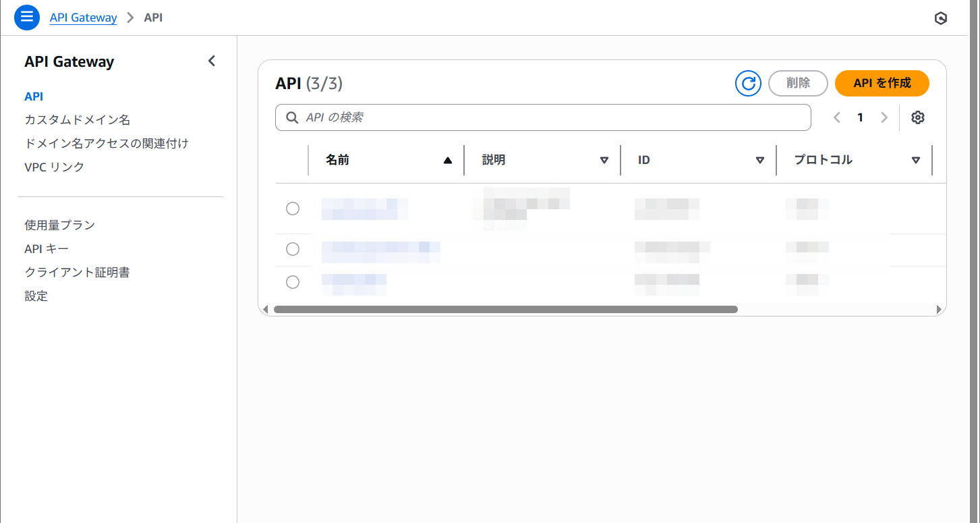This screenshot has height=523, width=980.
Task: Open カスタムドメイン名 in the sidebar
Action: pyautogui.click(x=77, y=120)
